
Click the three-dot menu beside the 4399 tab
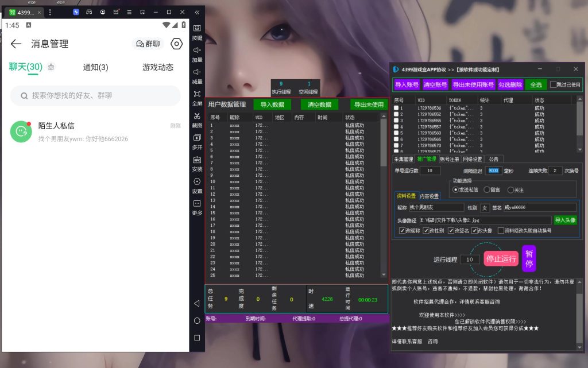pyautogui.click(x=50, y=12)
